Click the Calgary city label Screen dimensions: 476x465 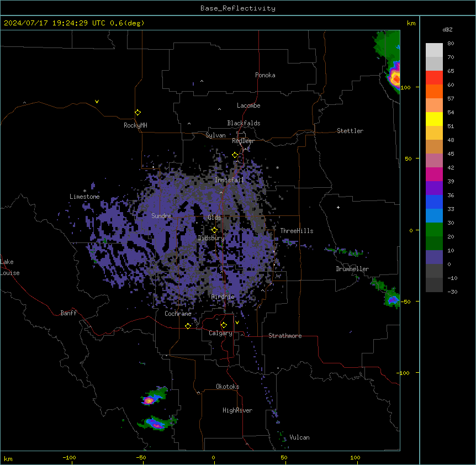click(x=220, y=333)
